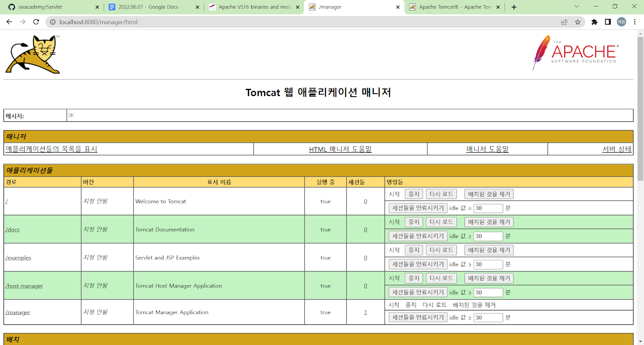Reload /examples with 다시 로드
Viewport: 644px width, 345px height.
(x=441, y=250)
